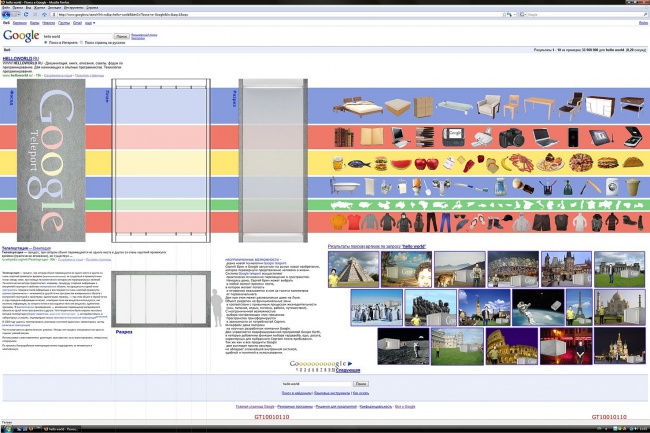Open the Справка menu
This screenshot has width=650, height=433.
92,8
